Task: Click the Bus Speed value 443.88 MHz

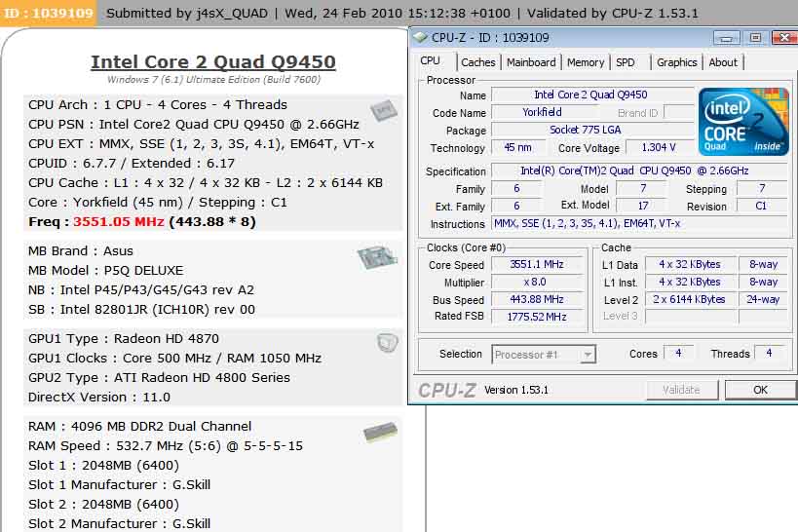Action: point(537,299)
